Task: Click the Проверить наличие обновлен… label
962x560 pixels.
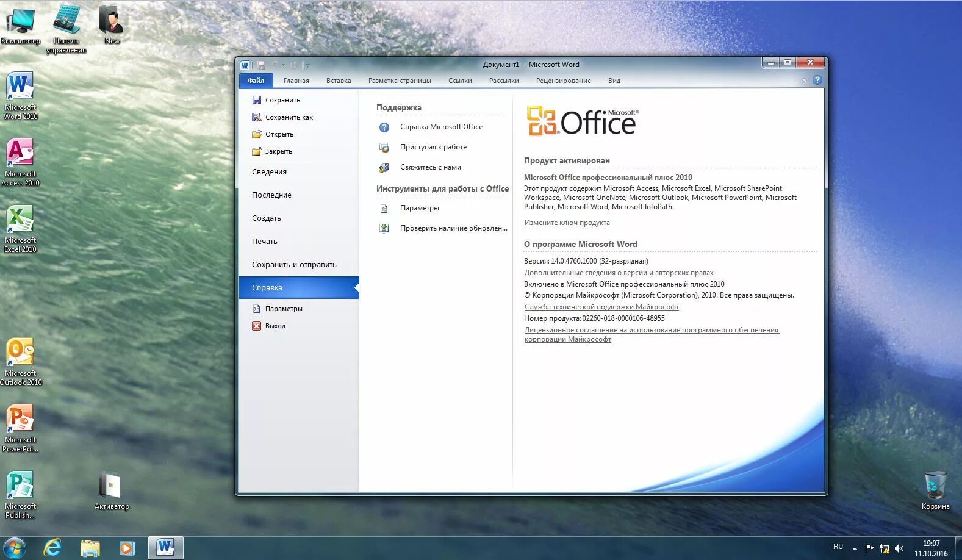Action: [x=454, y=228]
